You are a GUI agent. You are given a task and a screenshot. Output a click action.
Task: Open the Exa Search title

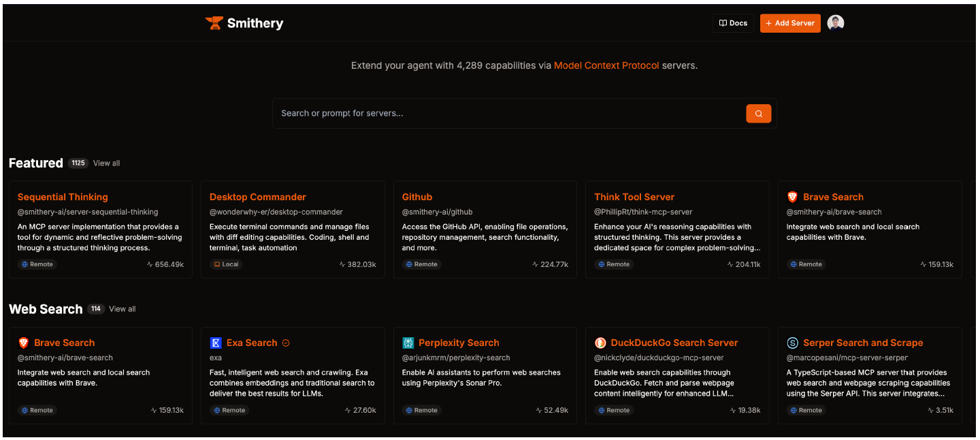click(x=252, y=343)
